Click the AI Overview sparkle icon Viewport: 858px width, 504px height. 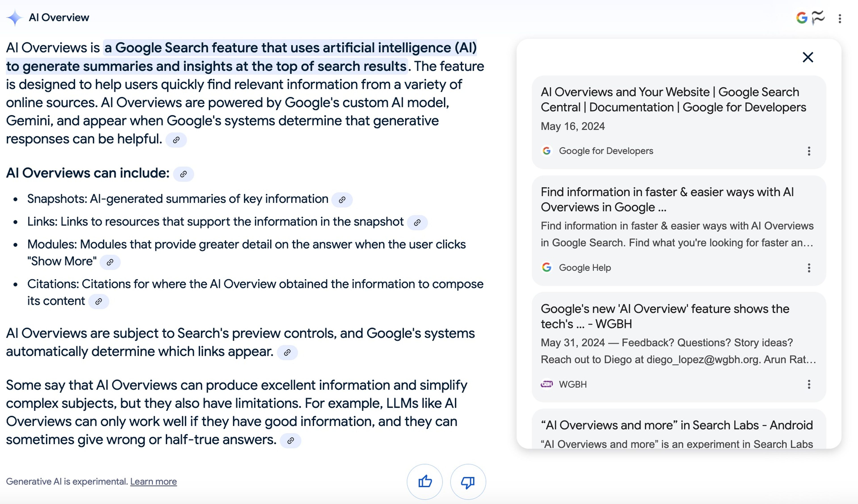point(14,18)
